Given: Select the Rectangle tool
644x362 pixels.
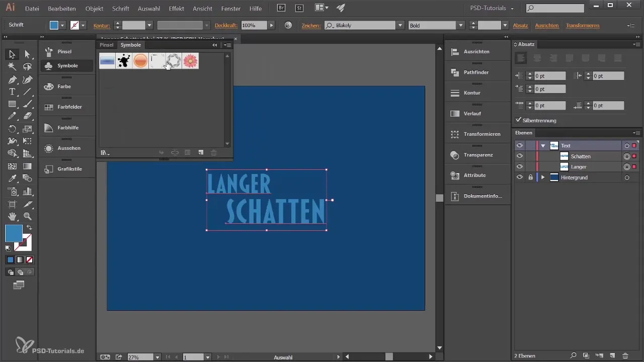Looking at the screenshot, I should [x=12, y=104].
